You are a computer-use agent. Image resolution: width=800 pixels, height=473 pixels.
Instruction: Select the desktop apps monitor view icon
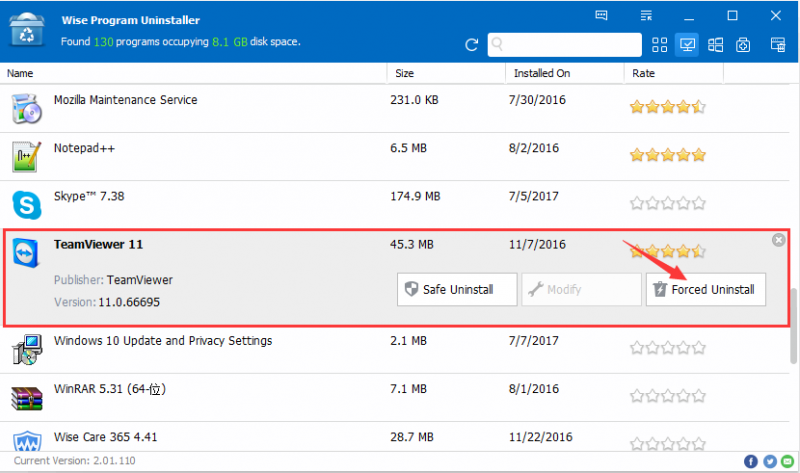pos(687,45)
